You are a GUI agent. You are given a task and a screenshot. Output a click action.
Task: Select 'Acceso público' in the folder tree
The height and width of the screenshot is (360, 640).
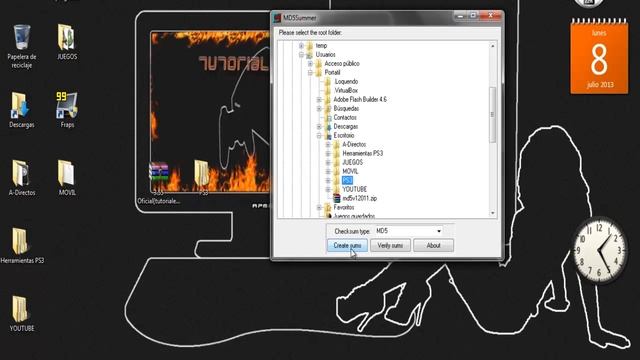[342, 64]
